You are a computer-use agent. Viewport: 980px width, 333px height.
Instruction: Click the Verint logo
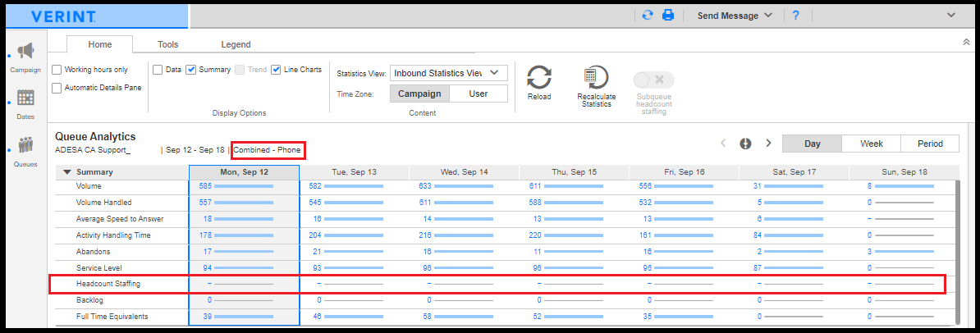tap(63, 17)
